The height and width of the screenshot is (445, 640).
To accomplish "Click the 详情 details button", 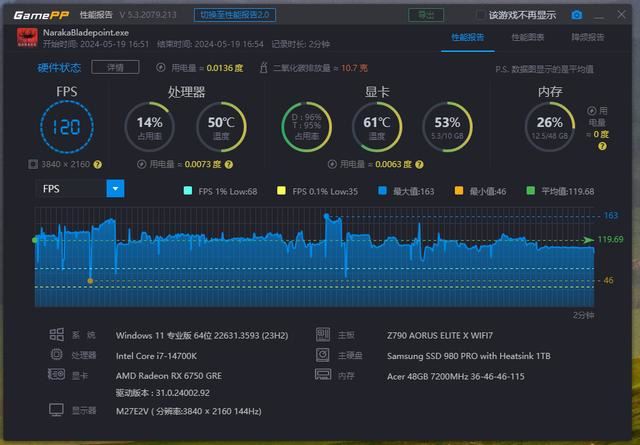I will coord(108,67).
